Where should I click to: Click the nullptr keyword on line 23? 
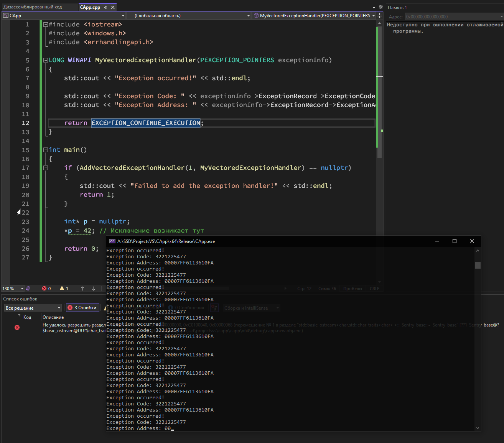click(x=112, y=221)
